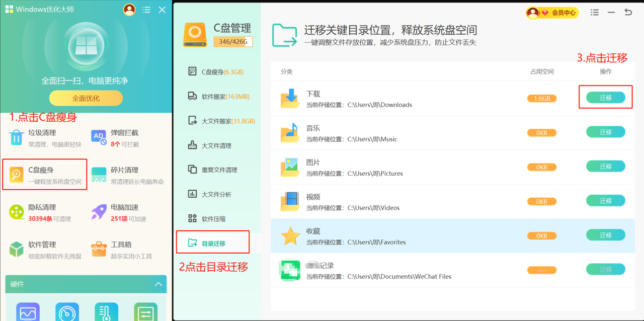The image size is (644, 321).
Task: Click the 下载 folder icon
Action: tap(290, 98)
